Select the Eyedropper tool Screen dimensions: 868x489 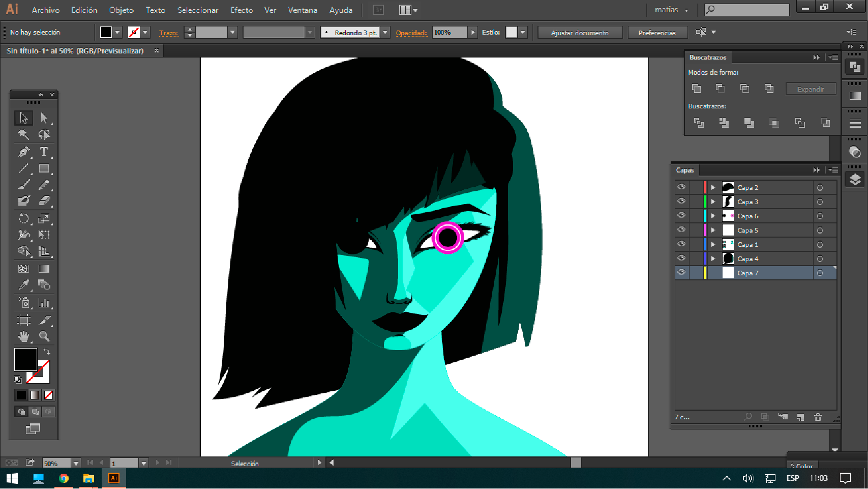[23, 285]
